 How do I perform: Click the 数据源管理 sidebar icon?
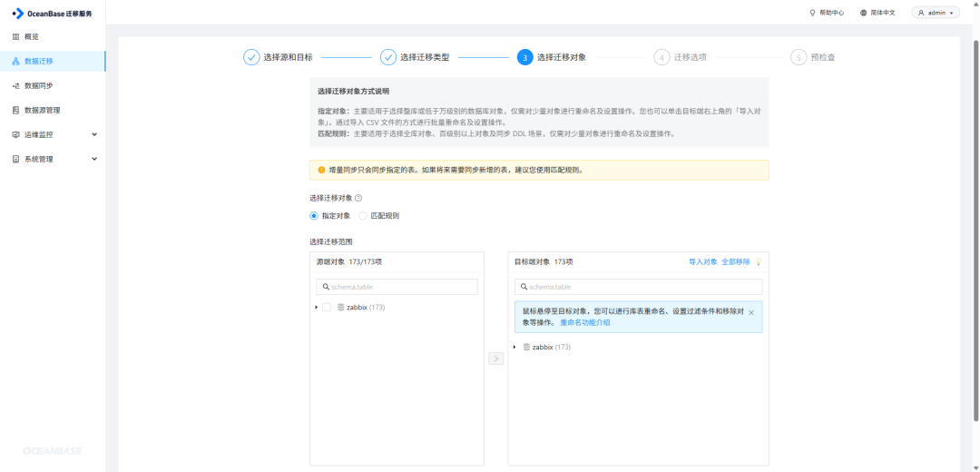point(16,110)
